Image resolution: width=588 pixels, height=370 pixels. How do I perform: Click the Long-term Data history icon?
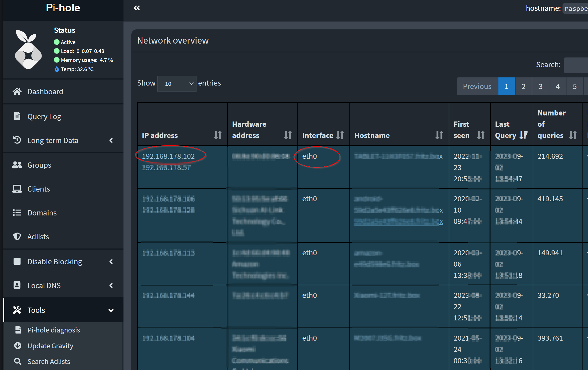(x=17, y=140)
